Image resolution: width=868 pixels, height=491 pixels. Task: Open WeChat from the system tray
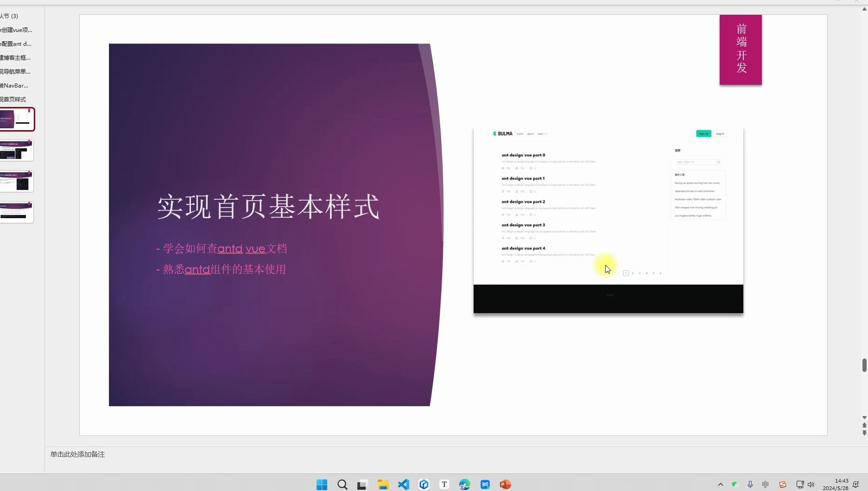735,484
